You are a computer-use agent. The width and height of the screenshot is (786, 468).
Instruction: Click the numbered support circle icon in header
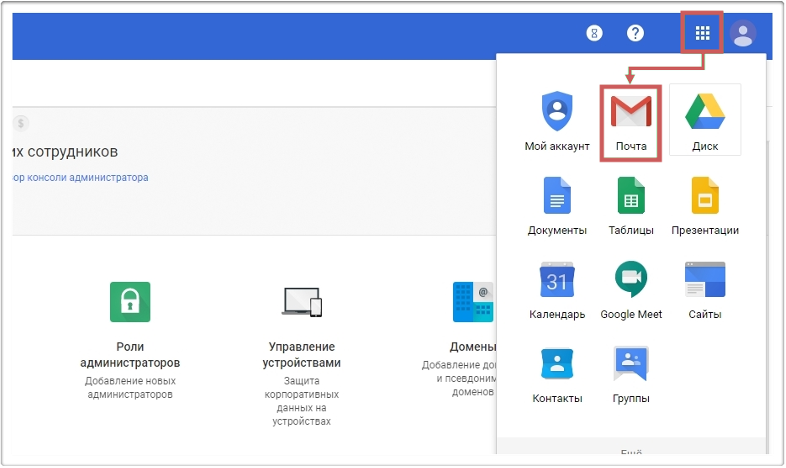click(595, 33)
